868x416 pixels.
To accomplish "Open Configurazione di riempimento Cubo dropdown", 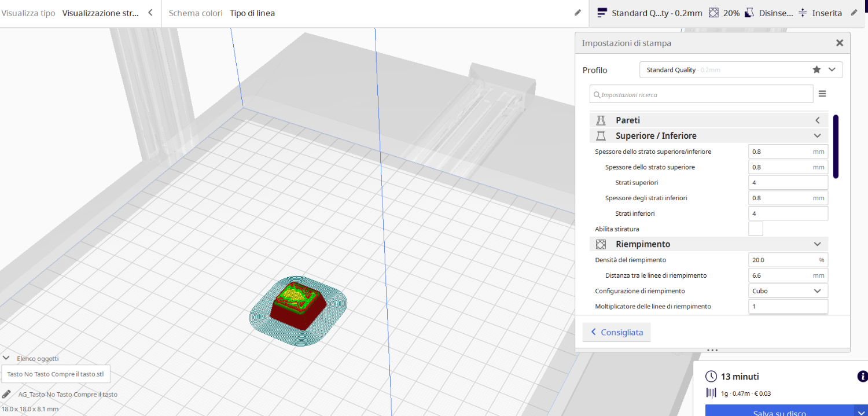I will [788, 290].
